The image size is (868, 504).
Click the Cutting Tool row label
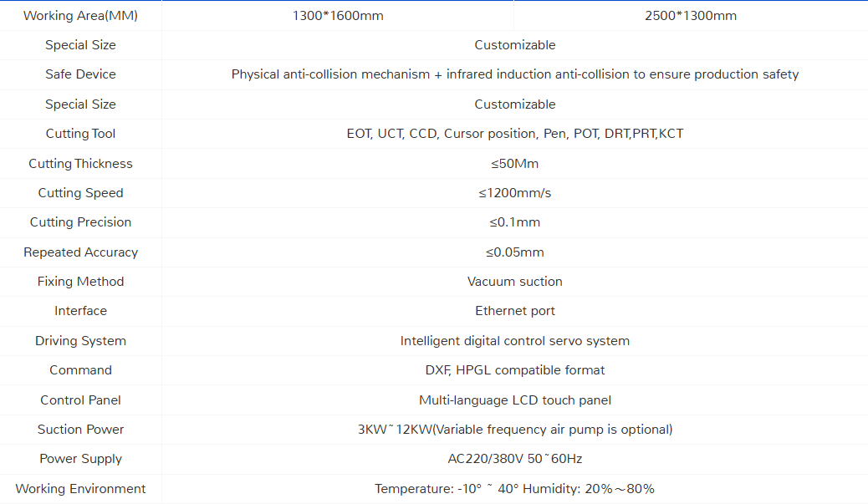pos(80,134)
